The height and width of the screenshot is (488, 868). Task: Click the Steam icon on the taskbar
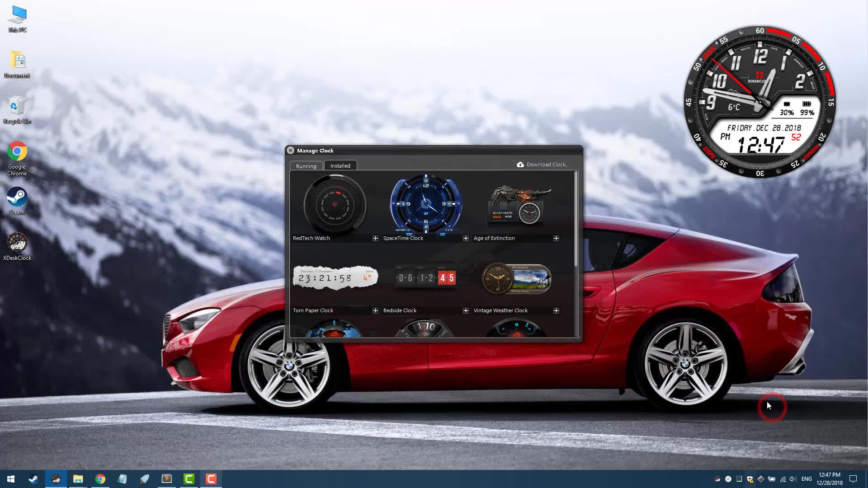(33, 479)
